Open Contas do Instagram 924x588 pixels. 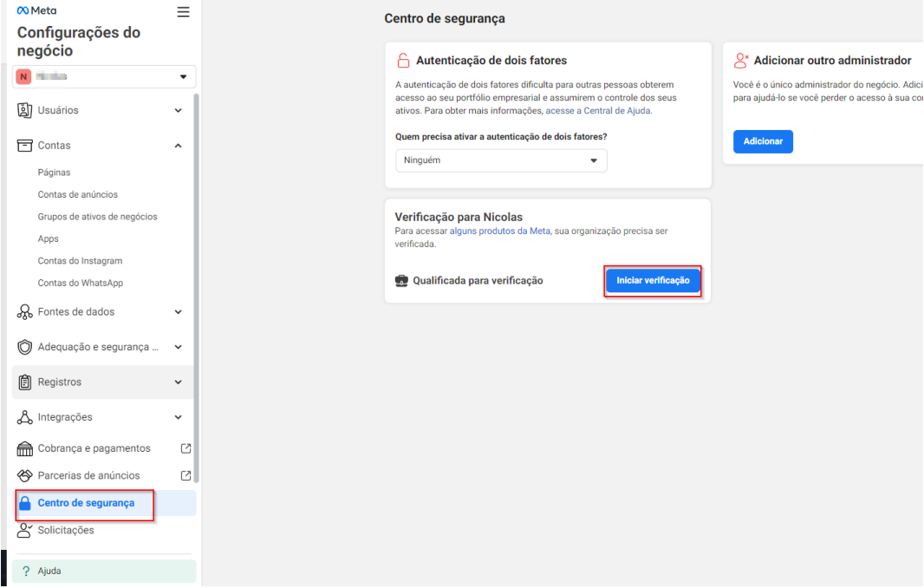(80, 261)
